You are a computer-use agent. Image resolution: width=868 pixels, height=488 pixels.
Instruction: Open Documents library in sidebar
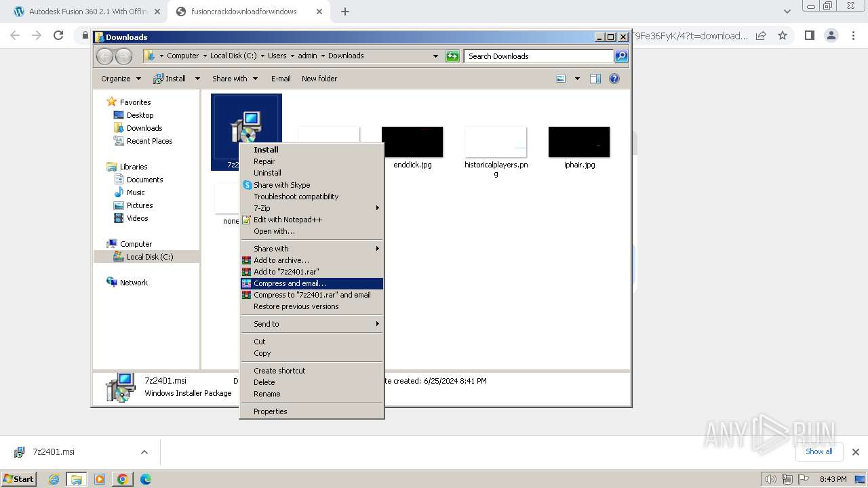click(x=144, y=180)
